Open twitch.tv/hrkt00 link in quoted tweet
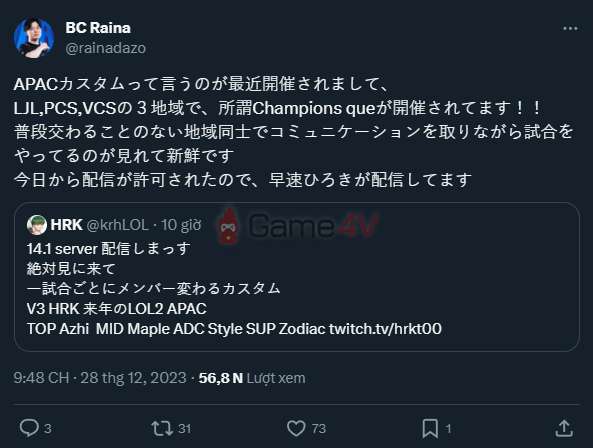 tap(385, 329)
